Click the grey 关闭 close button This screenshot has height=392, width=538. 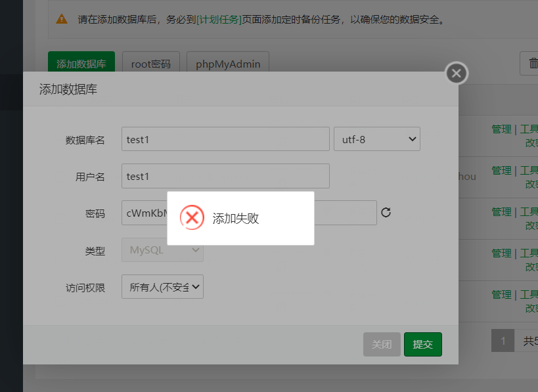pyautogui.click(x=382, y=344)
